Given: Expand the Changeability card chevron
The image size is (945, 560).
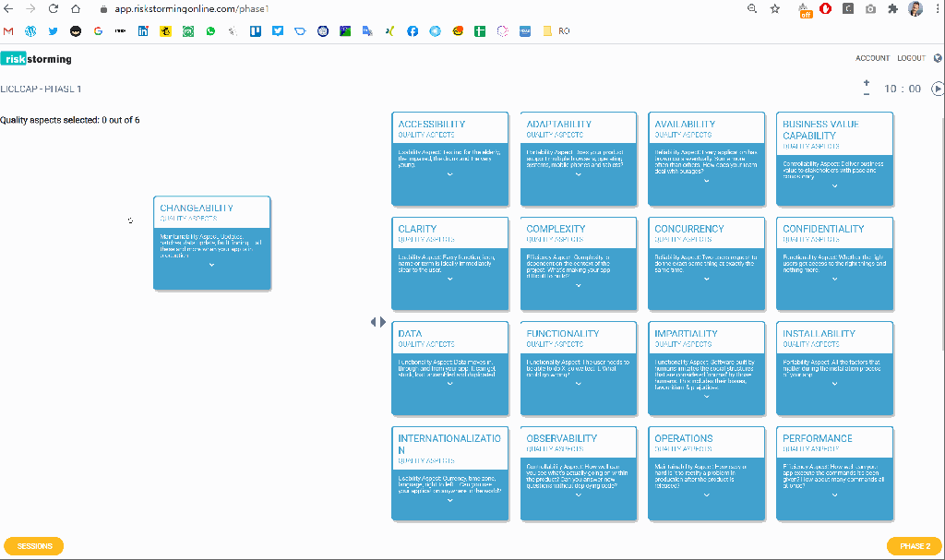Looking at the screenshot, I should pos(212,265).
